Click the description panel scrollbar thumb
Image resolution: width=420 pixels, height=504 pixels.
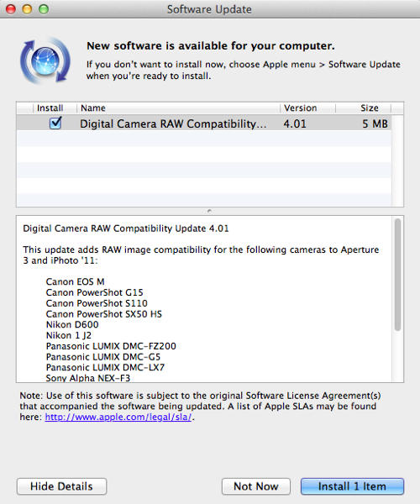coord(397,275)
